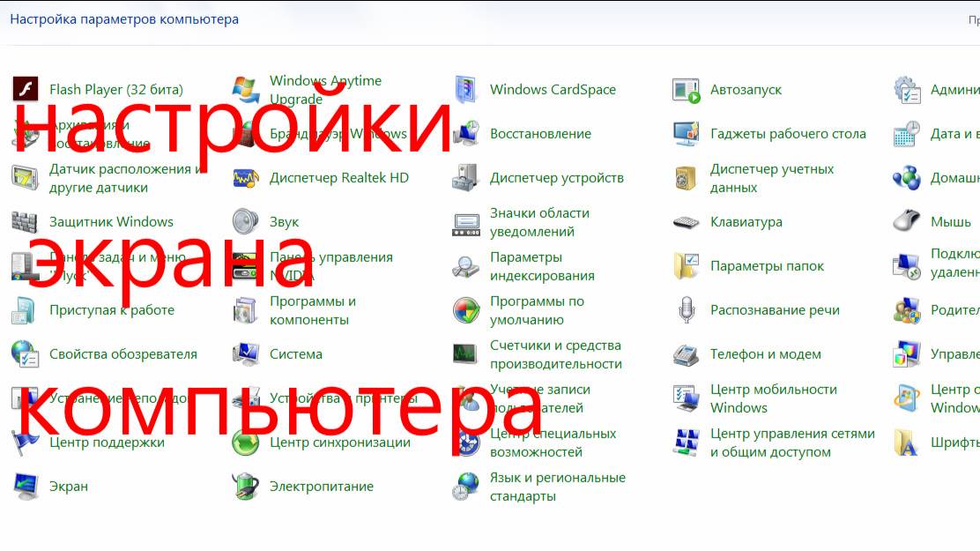The width and height of the screenshot is (980, 551).
Task: Click the Телефон и модем icon
Action: [x=687, y=354]
